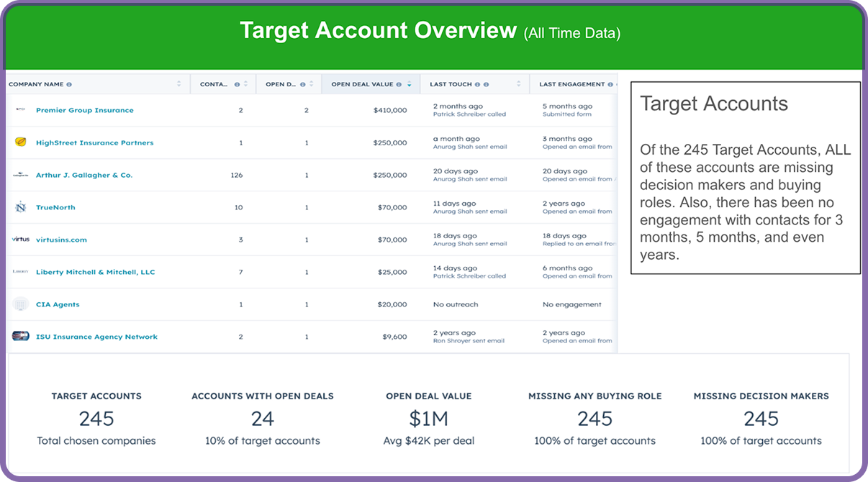This screenshot has width=868, height=482.
Task: Click the Last Engagement info icon
Action: click(x=610, y=84)
